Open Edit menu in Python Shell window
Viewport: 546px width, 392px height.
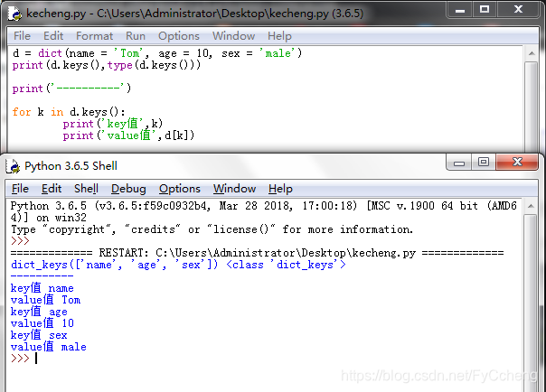[52, 189]
